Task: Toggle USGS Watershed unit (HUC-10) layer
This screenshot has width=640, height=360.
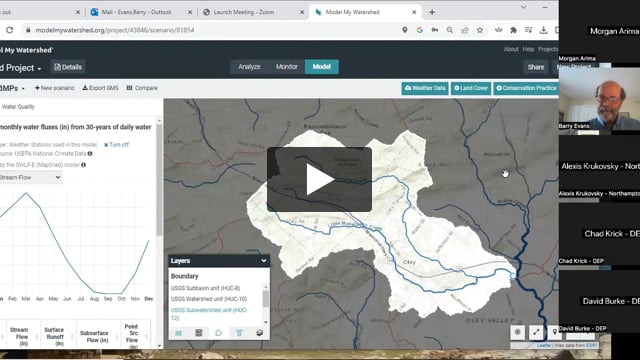Action: point(209,299)
